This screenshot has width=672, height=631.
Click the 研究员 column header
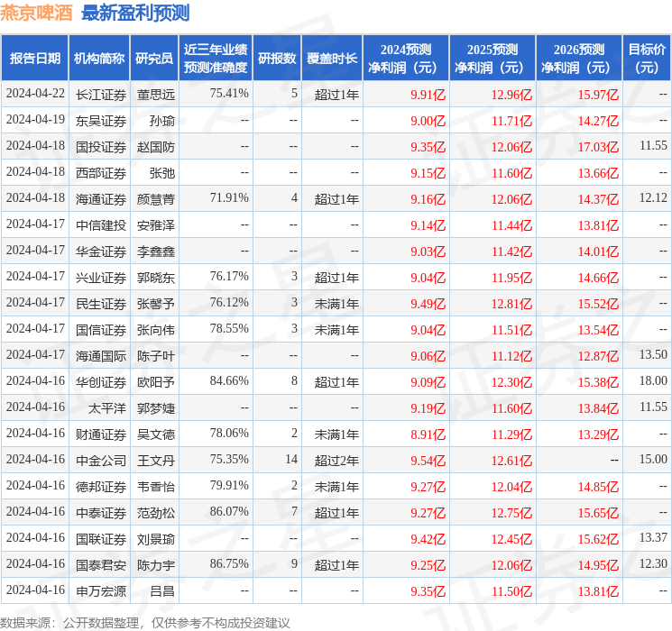tap(154, 59)
